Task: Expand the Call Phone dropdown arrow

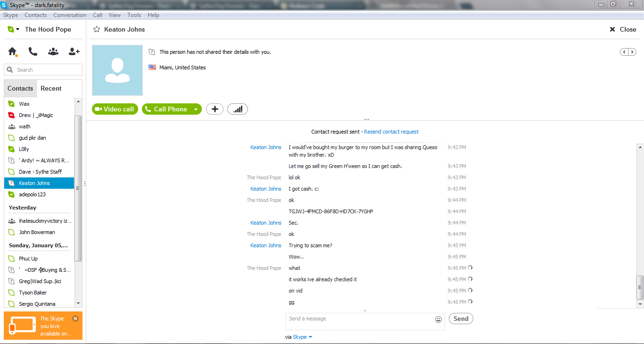Action: click(x=196, y=109)
